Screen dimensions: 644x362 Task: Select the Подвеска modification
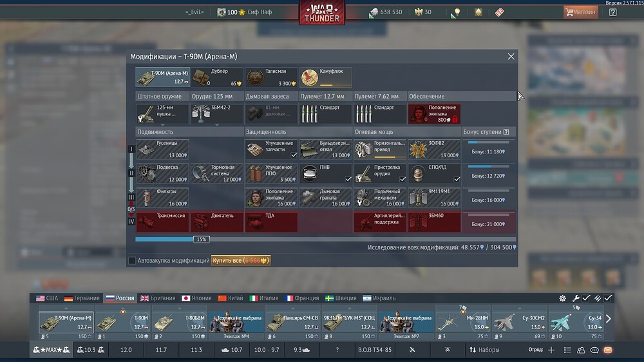(163, 173)
